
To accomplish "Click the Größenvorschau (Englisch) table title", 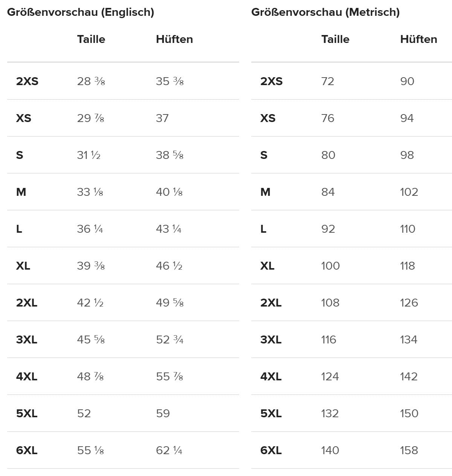I will pyautogui.click(x=81, y=12).
